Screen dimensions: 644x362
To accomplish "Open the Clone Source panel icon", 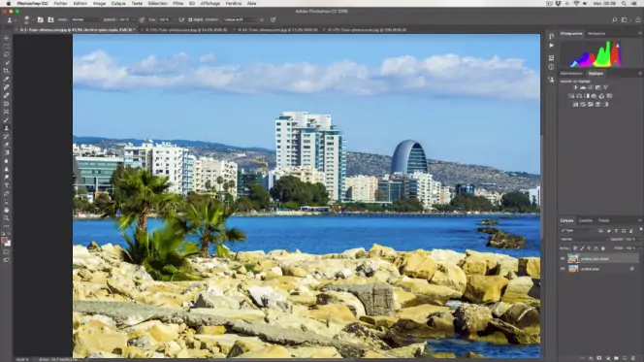I will (x=551, y=80).
